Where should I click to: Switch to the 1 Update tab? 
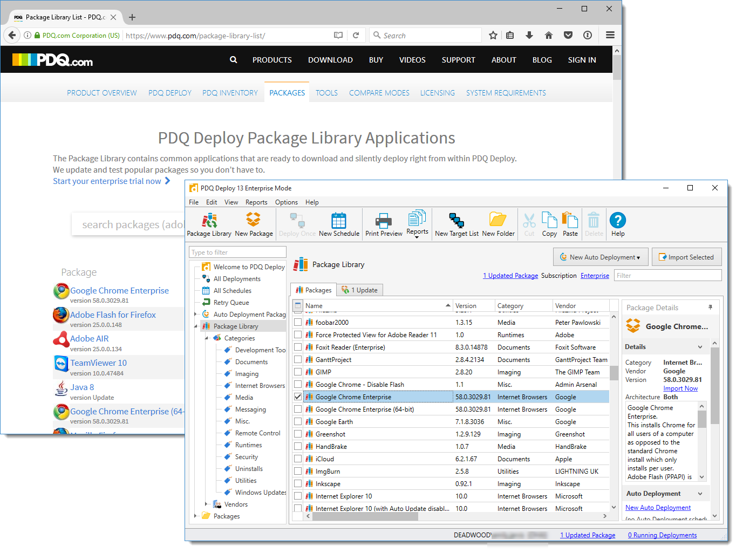click(x=360, y=290)
